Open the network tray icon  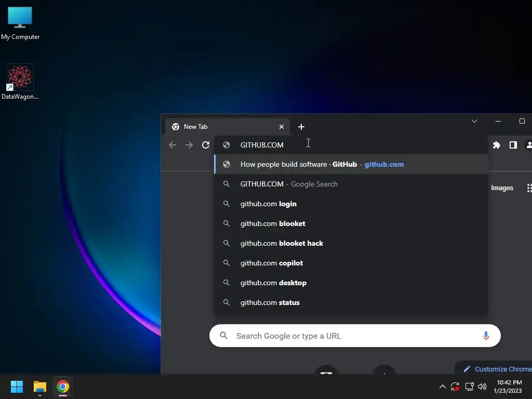point(469,387)
